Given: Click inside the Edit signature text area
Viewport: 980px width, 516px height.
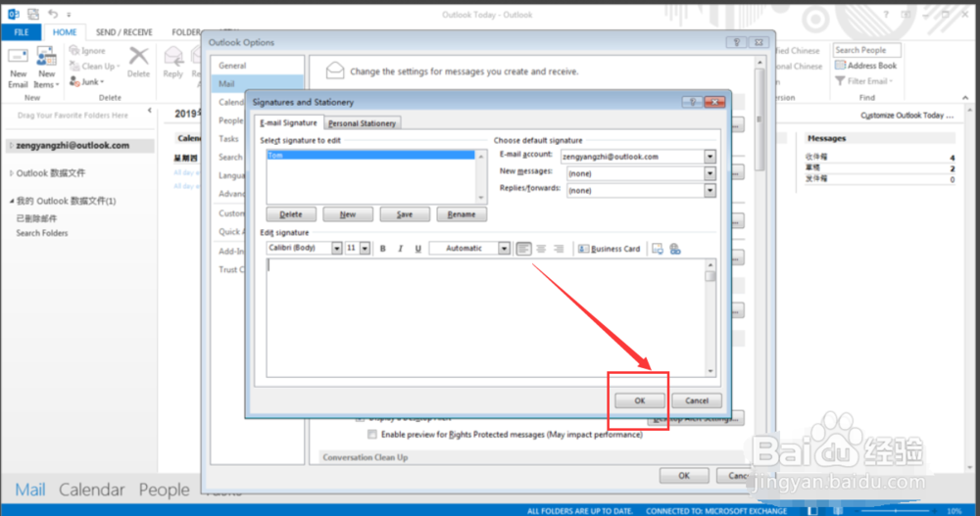Looking at the screenshot, I should (486, 318).
